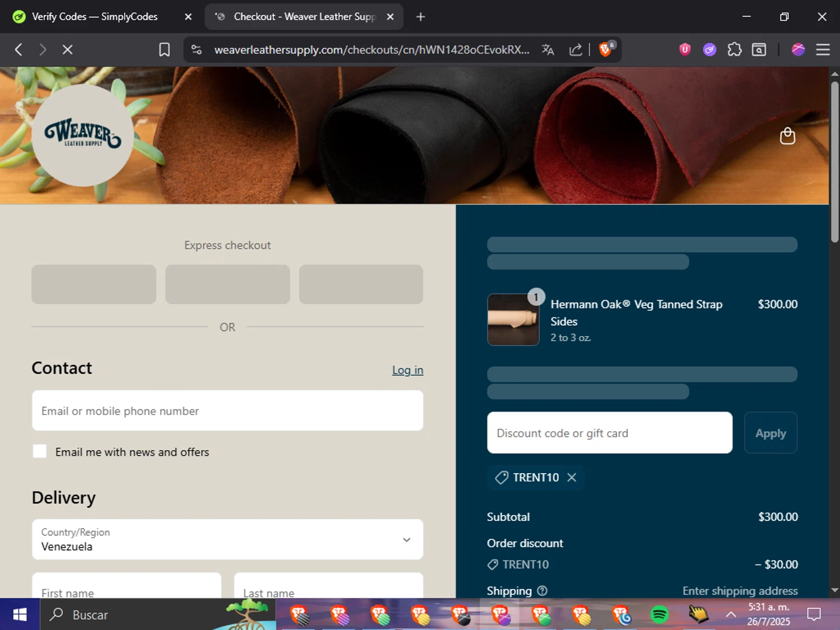840x630 pixels.
Task: Click the First name field
Action: click(x=127, y=585)
